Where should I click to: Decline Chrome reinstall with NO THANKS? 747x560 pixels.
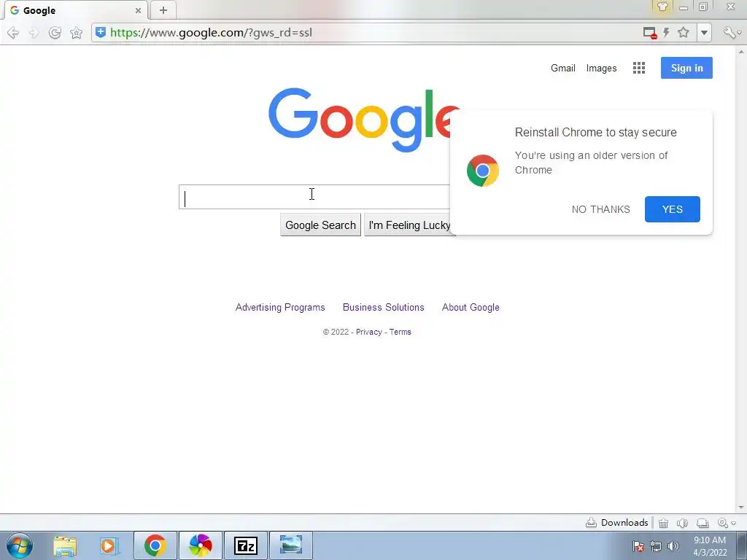coord(601,209)
